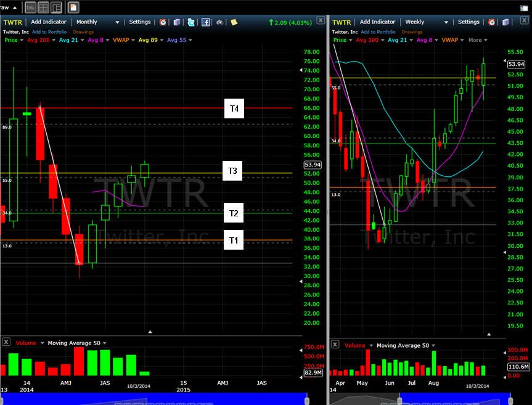Viewport: 532px width, 405px height.
Task: Select the four-pane grid layout icon
Action: (43, 7)
